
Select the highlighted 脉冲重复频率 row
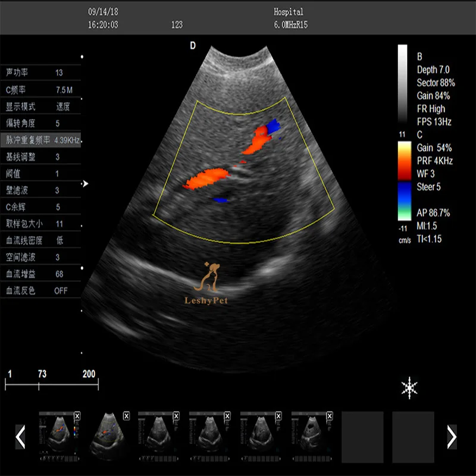(42, 139)
